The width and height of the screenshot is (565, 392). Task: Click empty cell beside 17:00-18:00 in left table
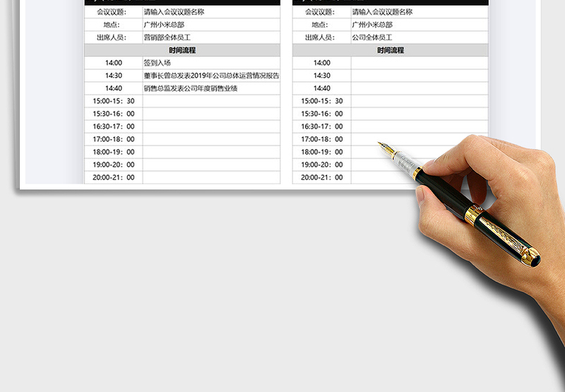click(211, 139)
